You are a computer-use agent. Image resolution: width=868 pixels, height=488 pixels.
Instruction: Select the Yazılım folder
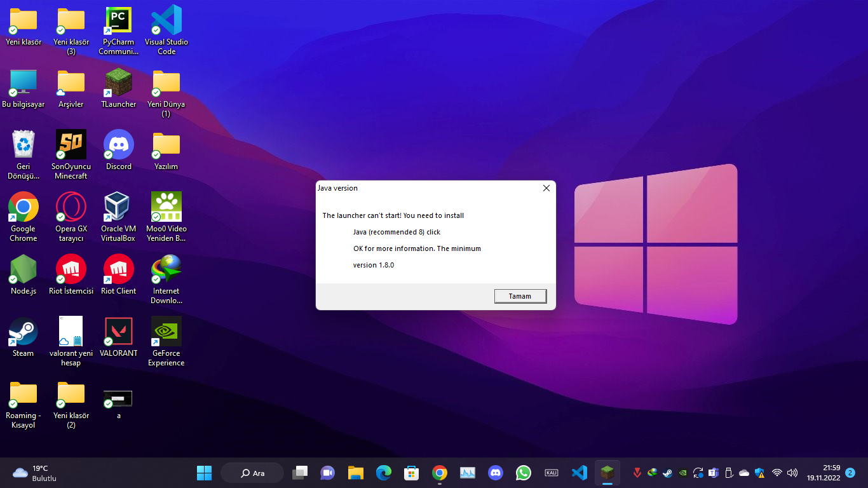tap(166, 150)
